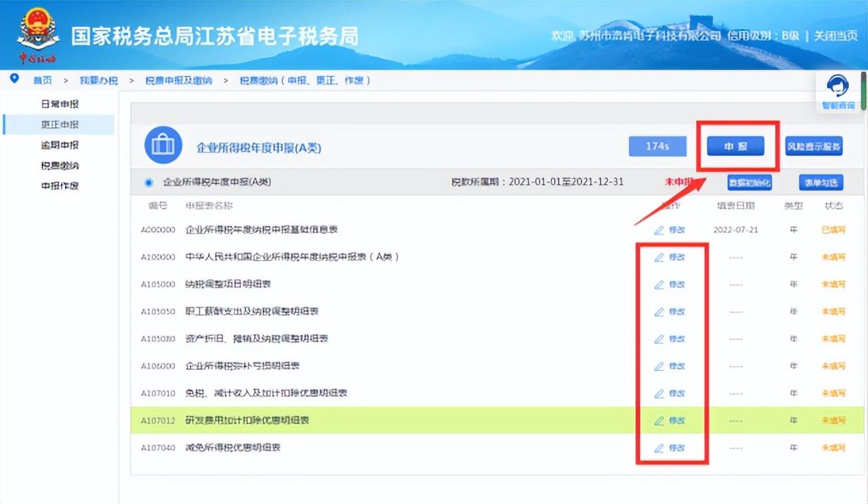This screenshot has width=868, height=504.
Task: Go to 首页 in the breadcrumb
Action: click(43, 80)
